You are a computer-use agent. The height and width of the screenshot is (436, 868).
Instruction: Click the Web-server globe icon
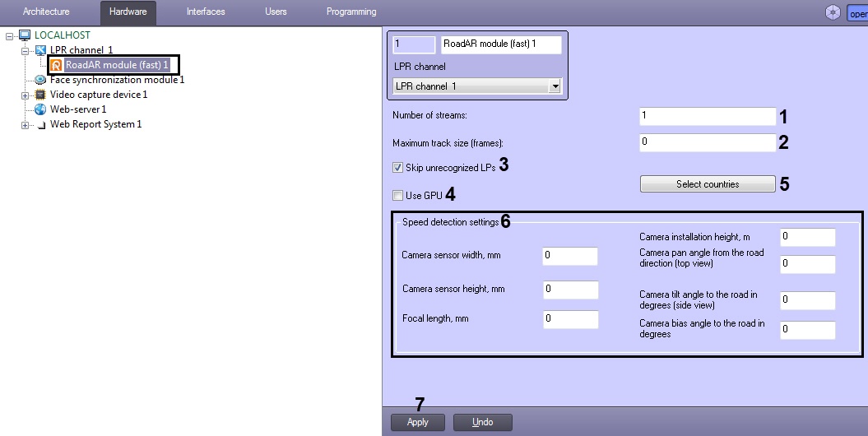tap(39, 109)
